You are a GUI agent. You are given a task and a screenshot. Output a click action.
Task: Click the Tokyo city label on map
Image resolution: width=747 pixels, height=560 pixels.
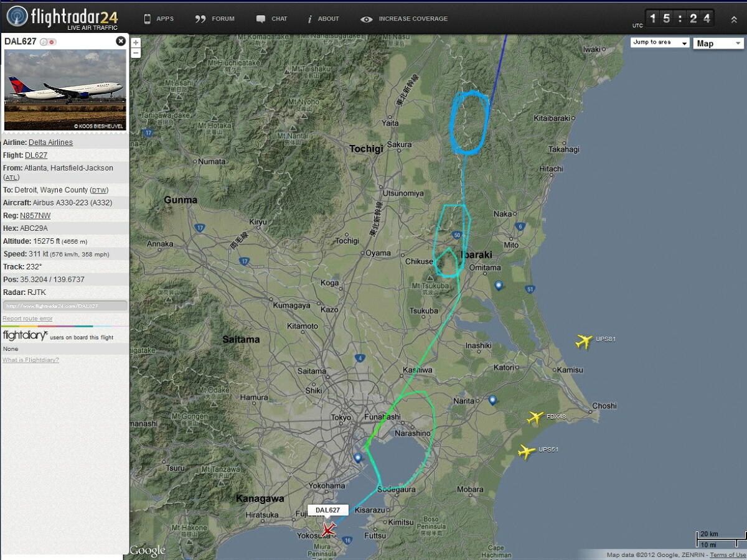pos(341,418)
